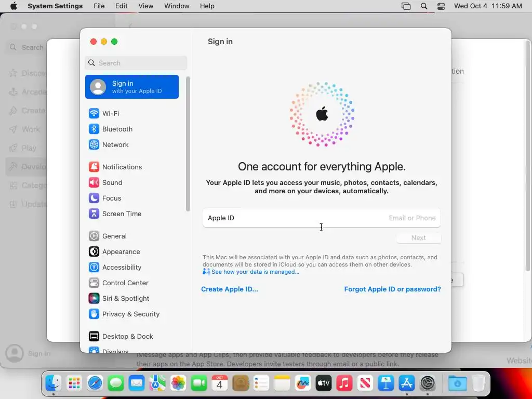Open Launchpad from the Dock

(x=74, y=383)
